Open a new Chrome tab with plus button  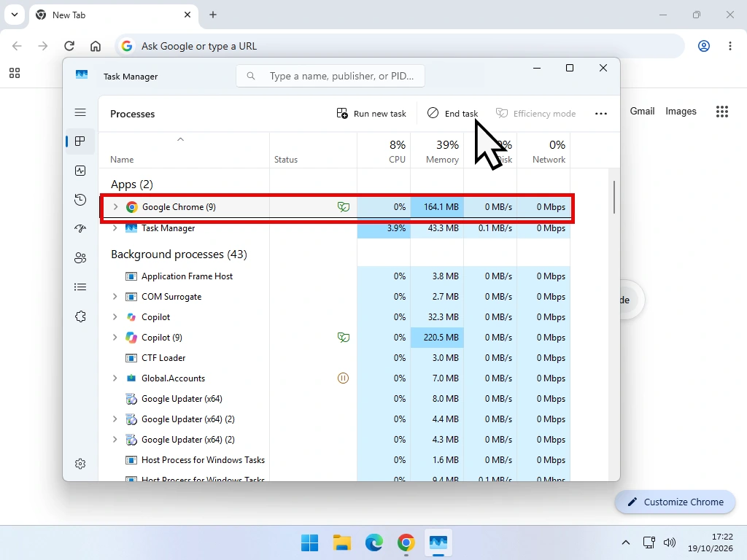click(213, 15)
